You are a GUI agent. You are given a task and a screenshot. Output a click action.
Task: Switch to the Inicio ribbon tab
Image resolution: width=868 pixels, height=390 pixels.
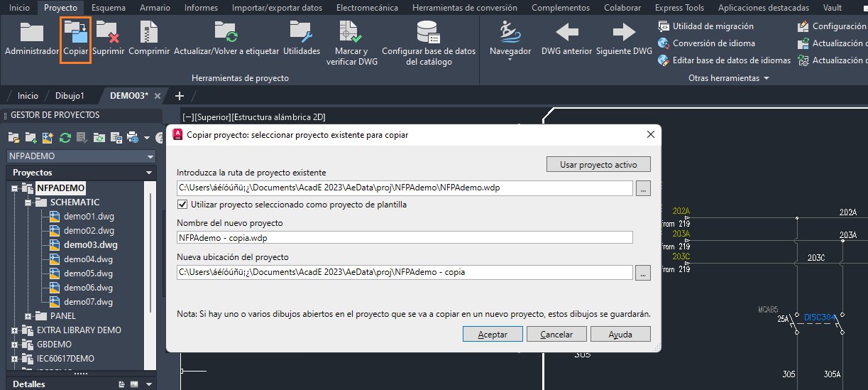[x=19, y=8]
